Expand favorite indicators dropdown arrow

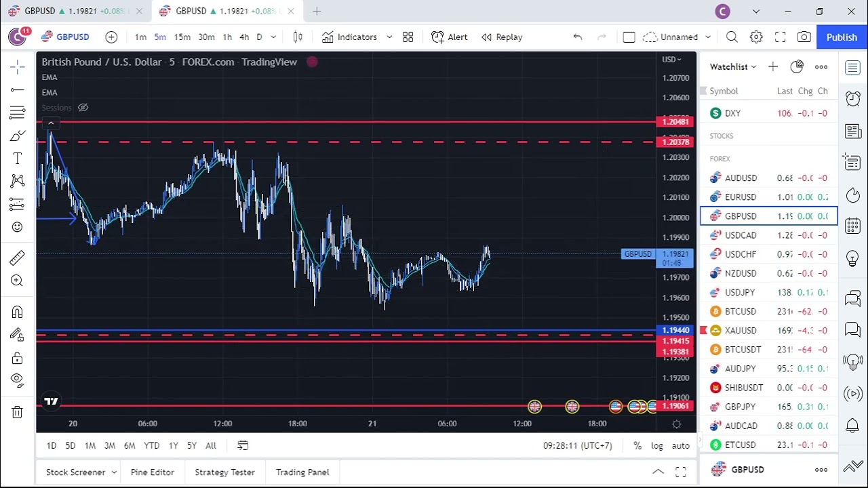389,37
